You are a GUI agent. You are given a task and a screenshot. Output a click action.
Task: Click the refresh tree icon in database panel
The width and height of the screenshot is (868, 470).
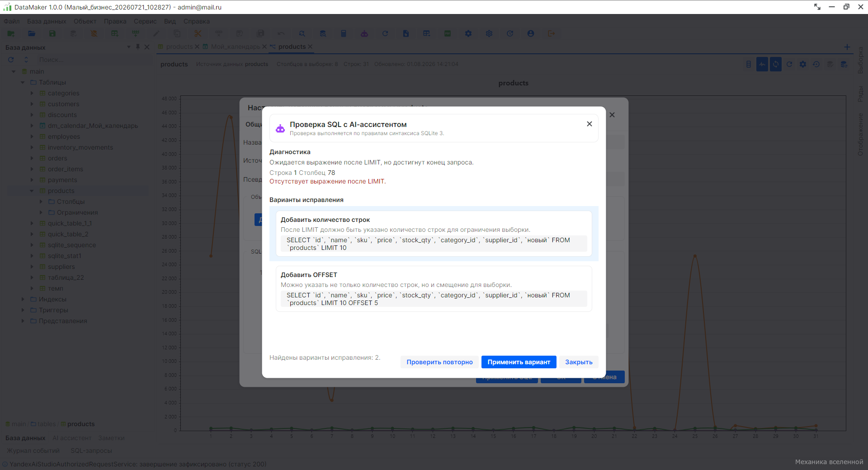(11, 60)
